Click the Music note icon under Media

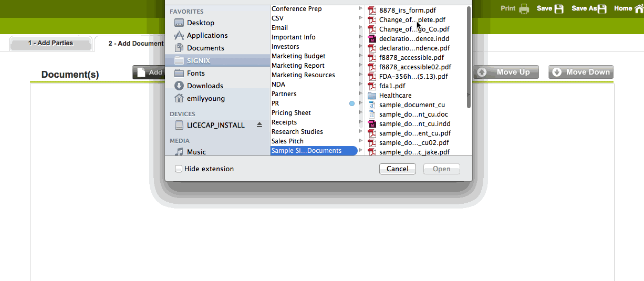tap(179, 152)
